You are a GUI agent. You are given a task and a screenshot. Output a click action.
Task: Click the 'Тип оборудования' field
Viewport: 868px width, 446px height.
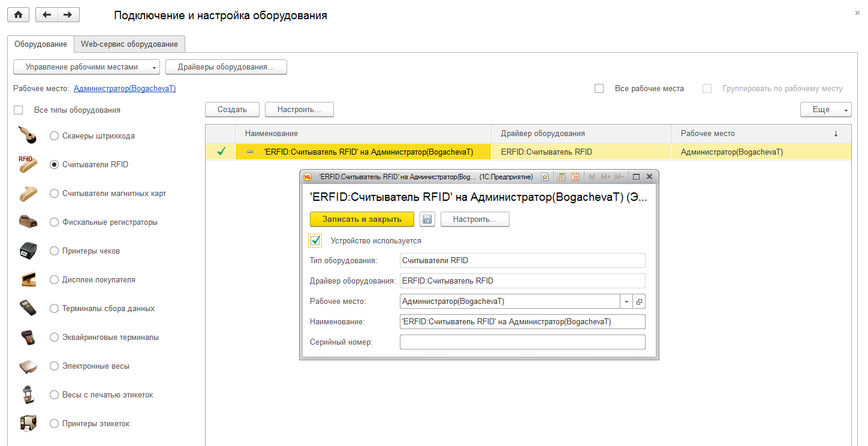[x=523, y=261]
